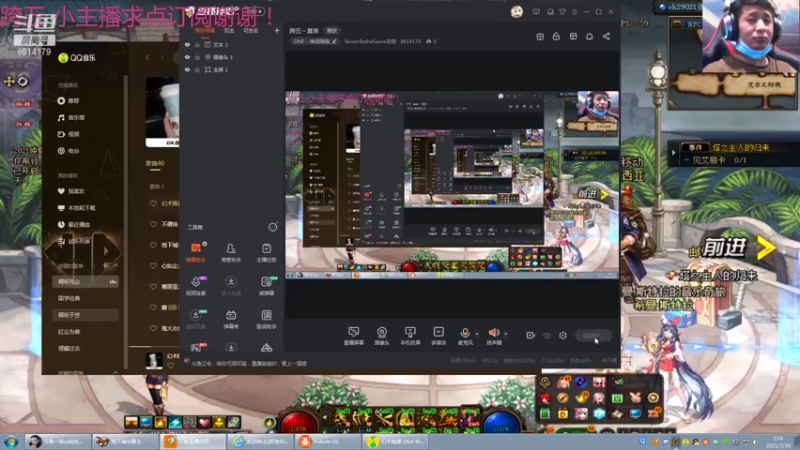Open 最近播放 in QQ Music sidebar

[x=74, y=224]
